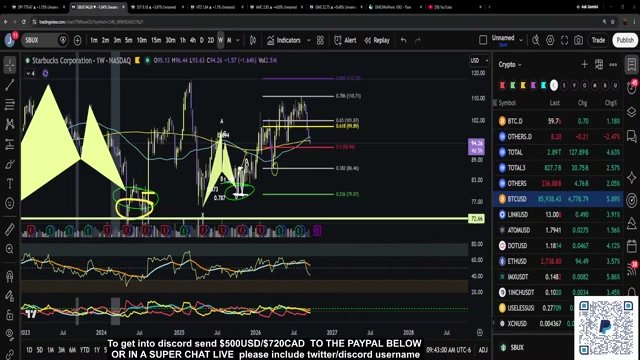Sort the watchlist by the Last column
Screen dimensions: 640x360
point(554,103)
